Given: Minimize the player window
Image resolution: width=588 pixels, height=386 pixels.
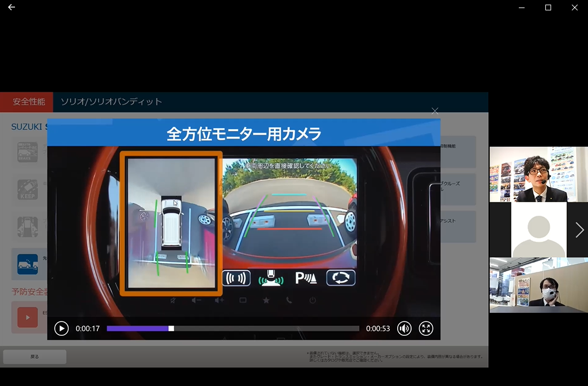Looking at the screenshot, I should tap(521, 8).
